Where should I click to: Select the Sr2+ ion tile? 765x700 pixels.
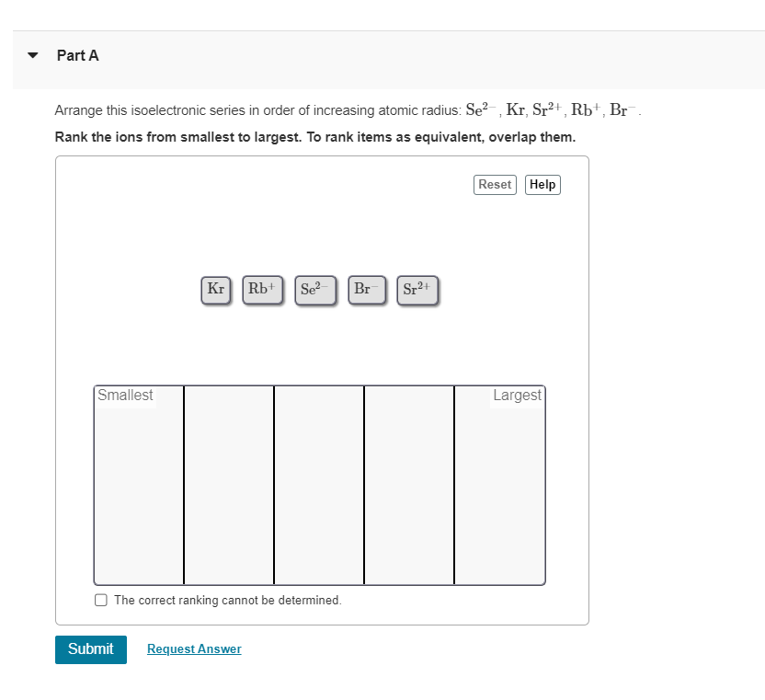[x=417, y=289]
